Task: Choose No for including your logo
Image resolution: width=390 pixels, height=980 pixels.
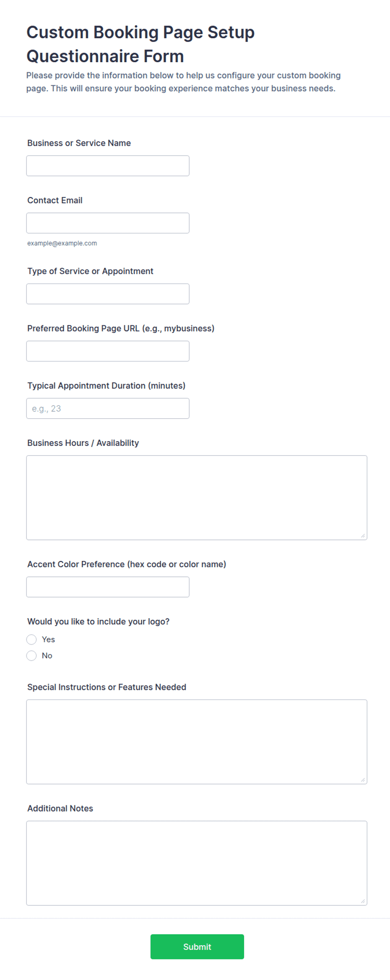Action: point(31,655)
